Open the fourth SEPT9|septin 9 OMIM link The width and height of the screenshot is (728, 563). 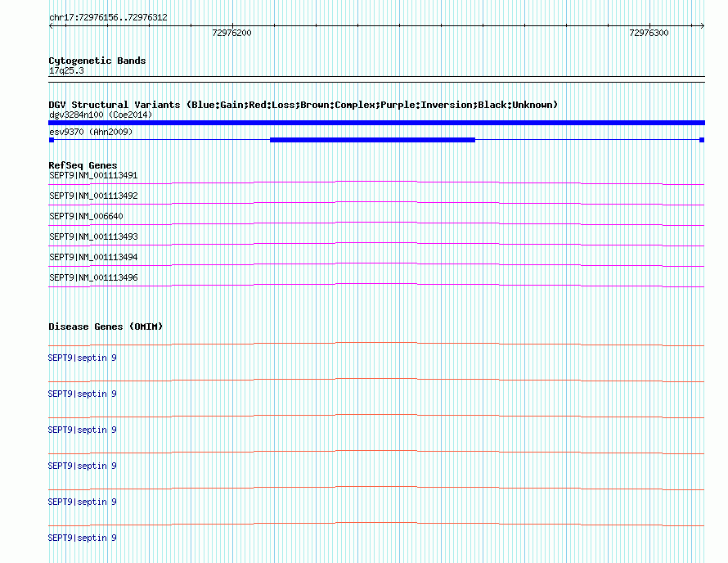pyautogui.click(x=82, y=466)
